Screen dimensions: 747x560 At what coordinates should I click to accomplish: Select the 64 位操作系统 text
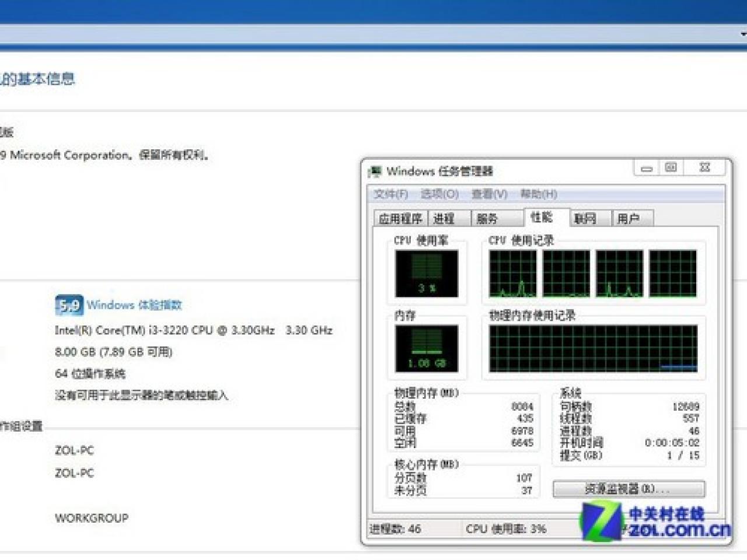90,373
